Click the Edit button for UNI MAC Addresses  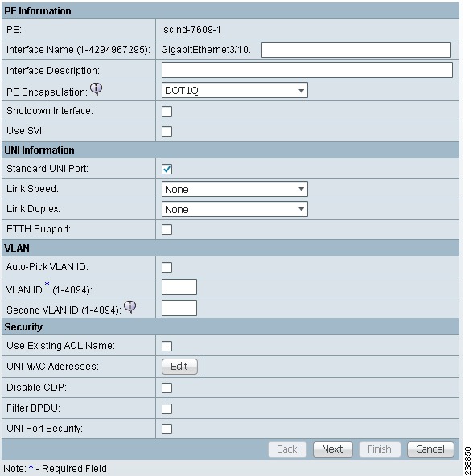[x=179, y=367]
